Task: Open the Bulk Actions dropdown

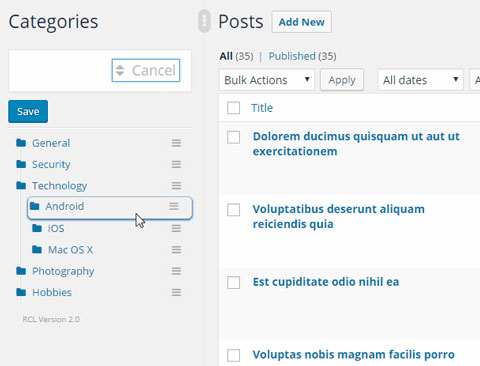Action: (267, 80)
